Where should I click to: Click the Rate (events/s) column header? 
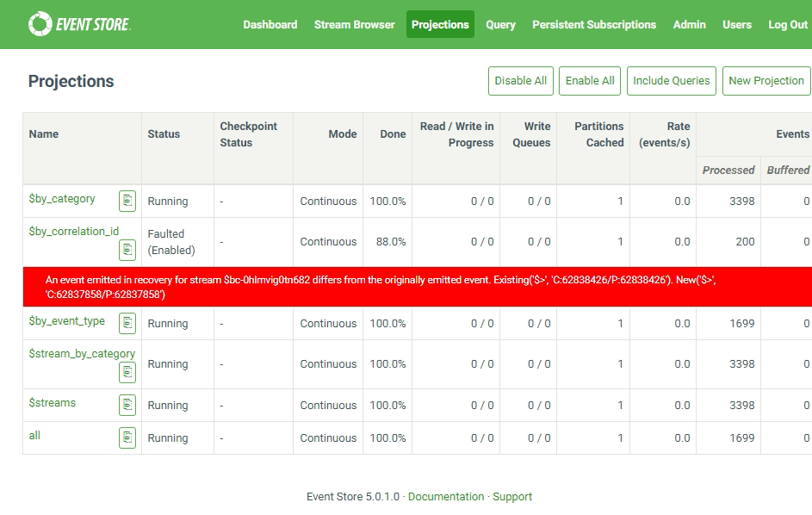pos(665,134)
